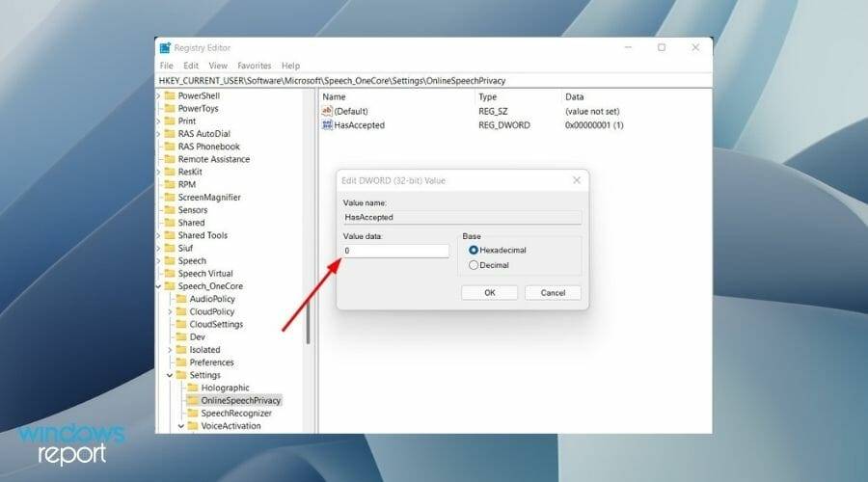Open the Favorites menu
Screen dimensions: 868x482
coord(254,66)
